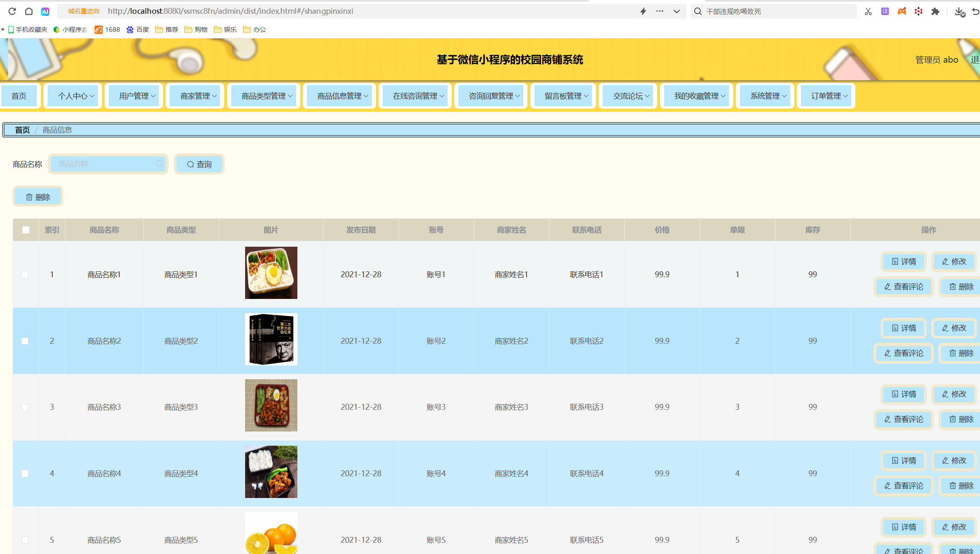Image resolution: width=980 pixels, height=554 pixels.
Task: Click the browser reload icon
Action: pos(12,11)
